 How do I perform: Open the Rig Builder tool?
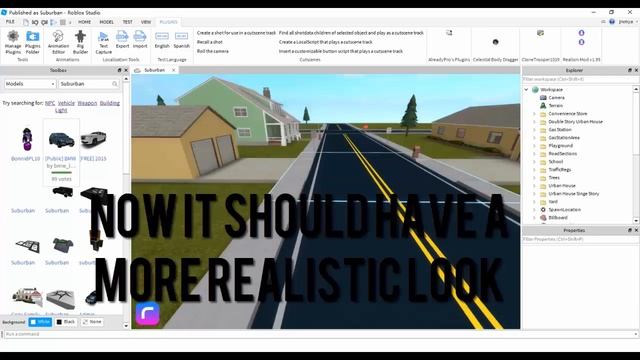[80, 42]
